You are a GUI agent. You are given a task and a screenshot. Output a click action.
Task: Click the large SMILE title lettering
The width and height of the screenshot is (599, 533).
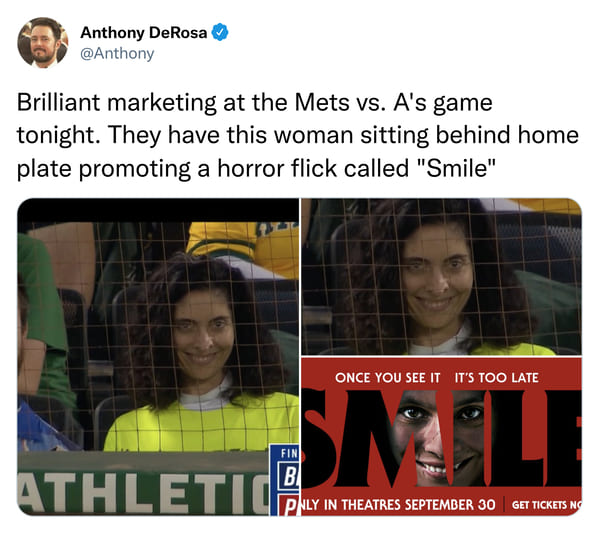pyautogui.click(x=442, y=438)
